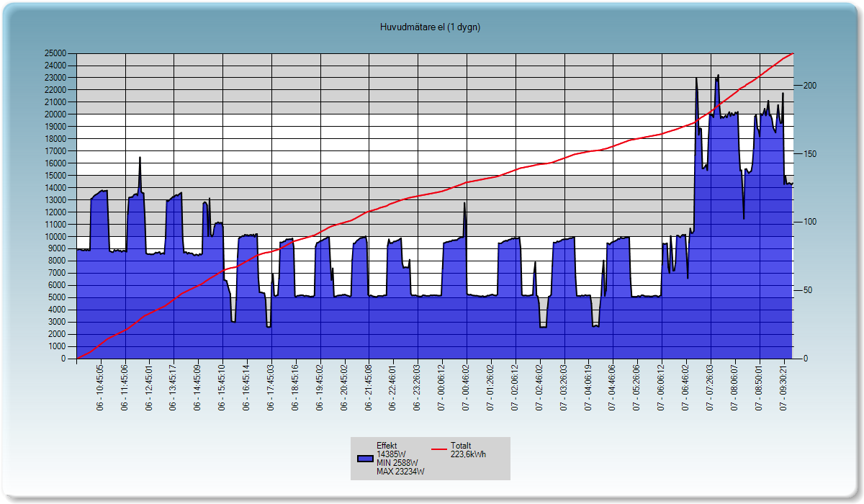Select the MAX 23234W legend value

(x=400, y=472)
